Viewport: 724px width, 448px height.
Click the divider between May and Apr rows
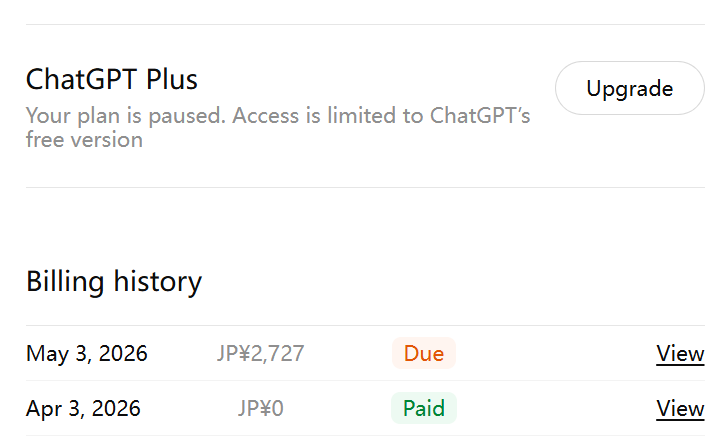365,381
